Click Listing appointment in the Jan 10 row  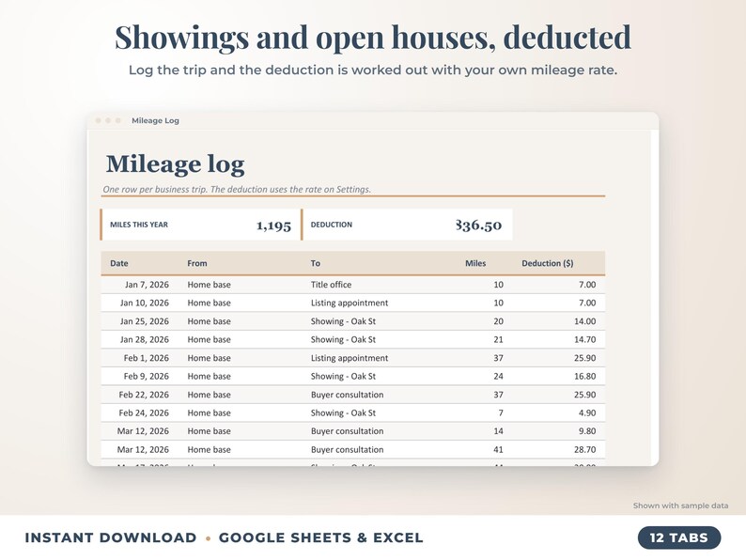350,303
